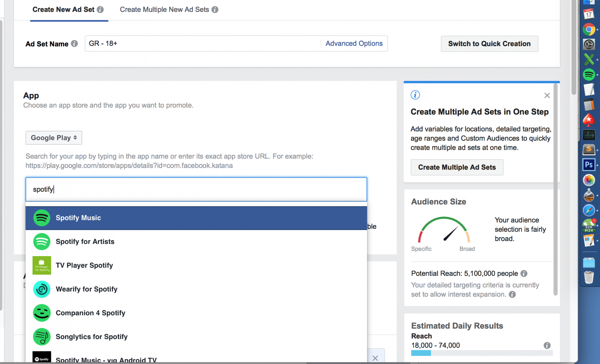Screen dimensions: 600x364
Task: Click the app search field containing spotify
Action: pyautogui.click(x=196, y=189)
